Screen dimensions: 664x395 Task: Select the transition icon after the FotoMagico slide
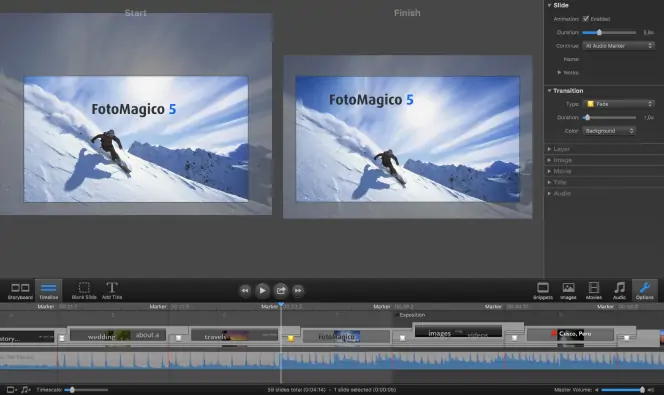[x=402, y=338]
